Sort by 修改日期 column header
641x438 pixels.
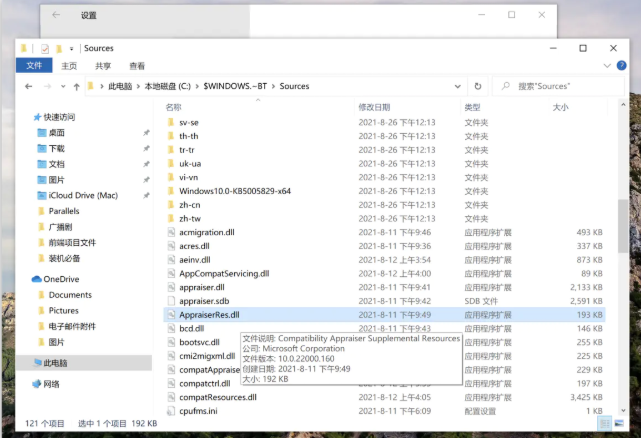pyautogui.click(x=374, y=107)
